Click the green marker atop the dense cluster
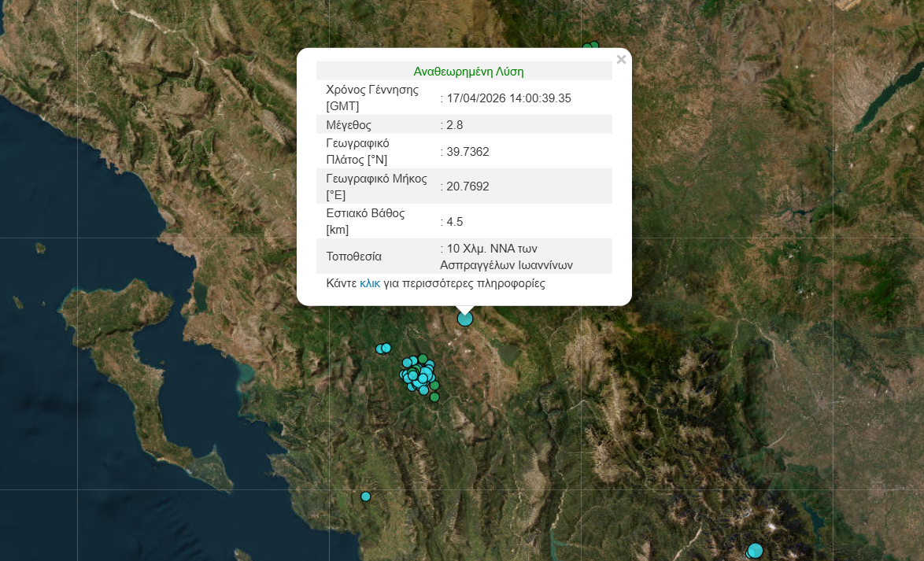The height and width of the screenshot is (561, 924). point(423,359)
